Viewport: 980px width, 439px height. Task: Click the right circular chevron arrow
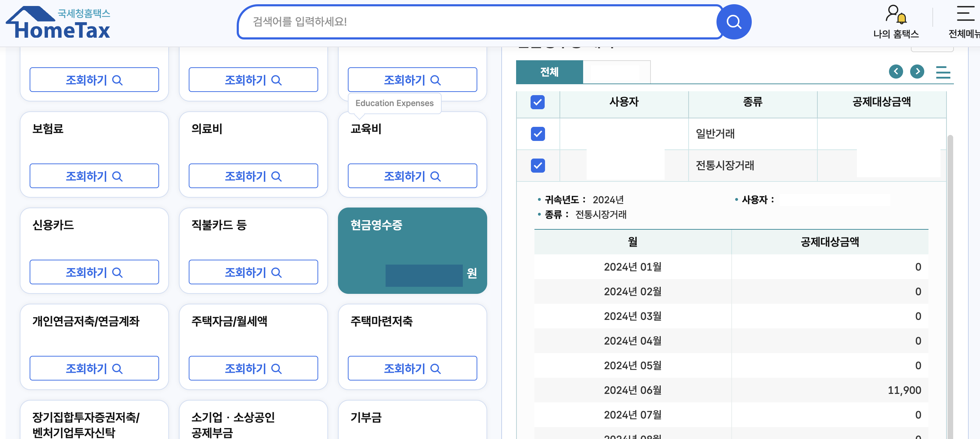point(917,72)
